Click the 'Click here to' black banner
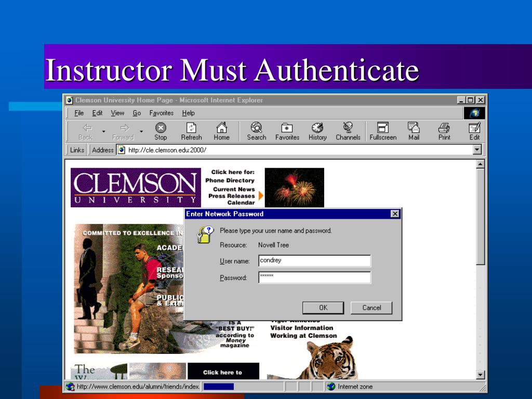The image size is (532, 399). (223, 371)
